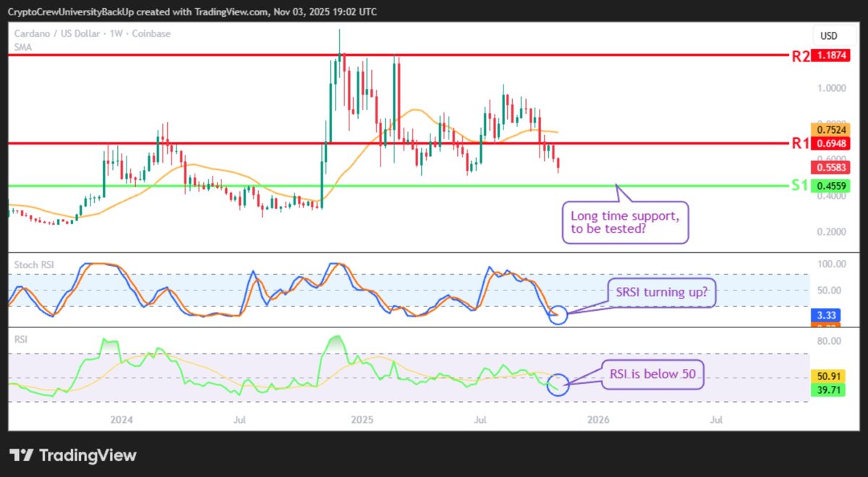Screen dimensions: 868x477
Task: Click the 2025 label on the time axis
Action: [x=362, y=419]
